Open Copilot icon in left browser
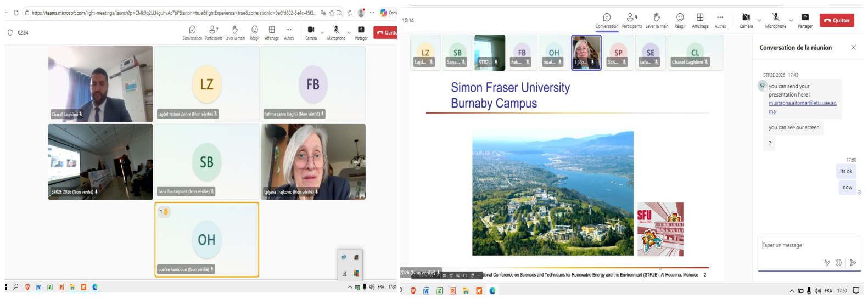Viewport: 868px width, 299px height. click(x=384, y=13)
